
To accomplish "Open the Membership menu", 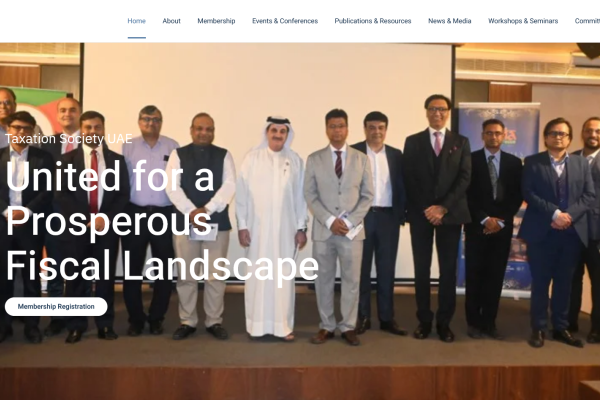I will click(216, 21).
